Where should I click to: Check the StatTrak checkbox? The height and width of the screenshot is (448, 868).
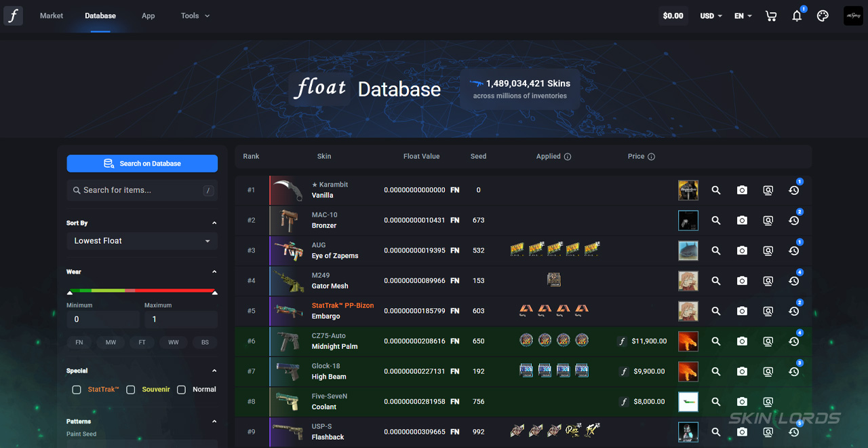(x=77, y=390)
